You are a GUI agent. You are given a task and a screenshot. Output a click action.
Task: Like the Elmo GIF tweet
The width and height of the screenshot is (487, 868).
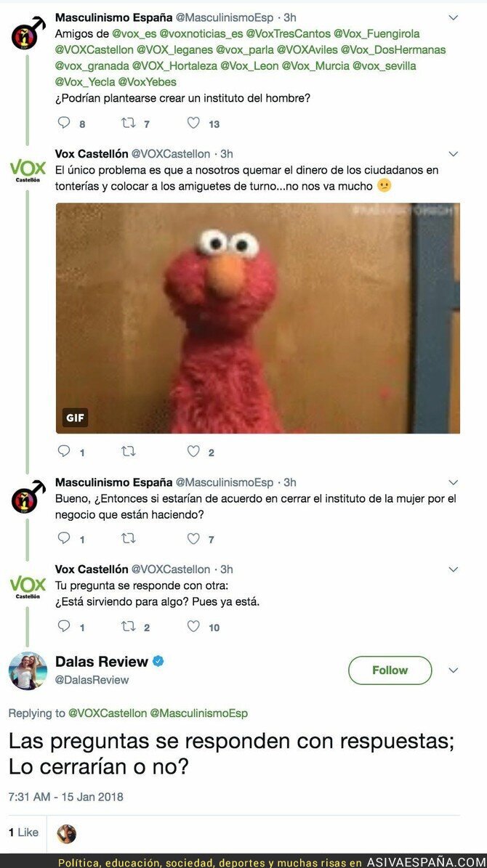(x=193, y=451)
